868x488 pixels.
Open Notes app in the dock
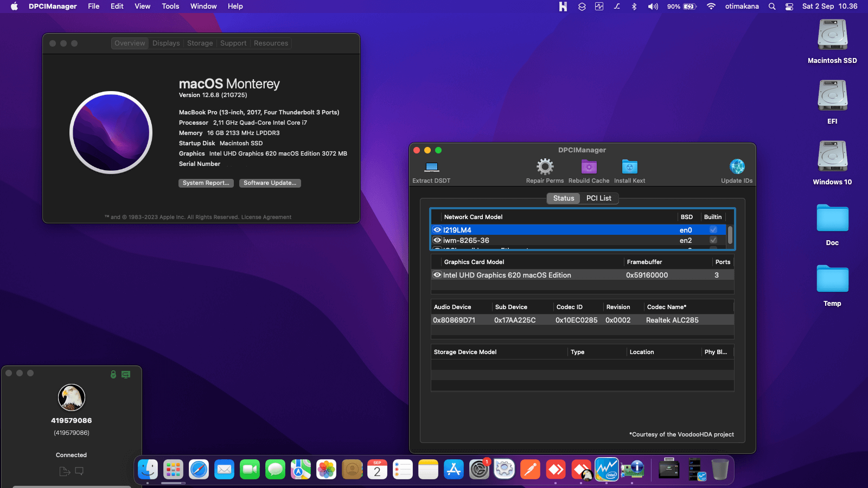(x=428, y=469)
